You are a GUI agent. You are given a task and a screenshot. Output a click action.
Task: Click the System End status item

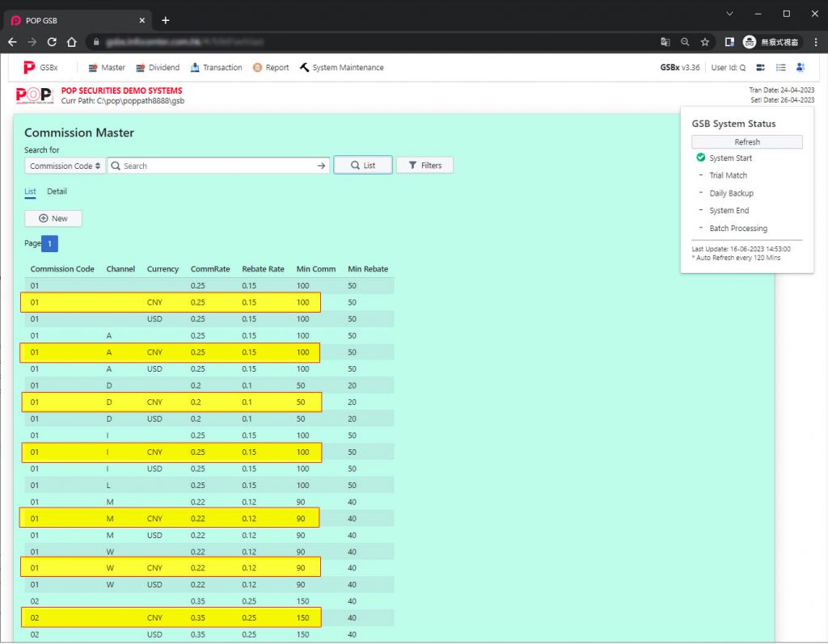(x=729, y=211)
